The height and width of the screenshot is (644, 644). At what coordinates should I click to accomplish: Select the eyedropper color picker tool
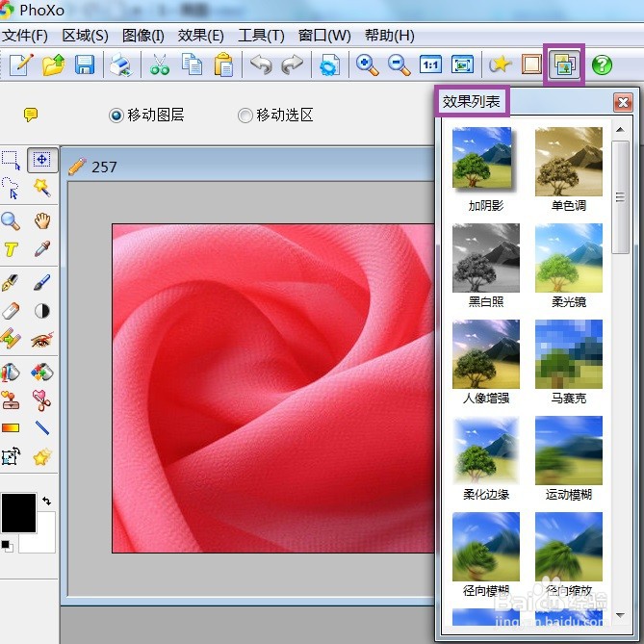[42, 249]
